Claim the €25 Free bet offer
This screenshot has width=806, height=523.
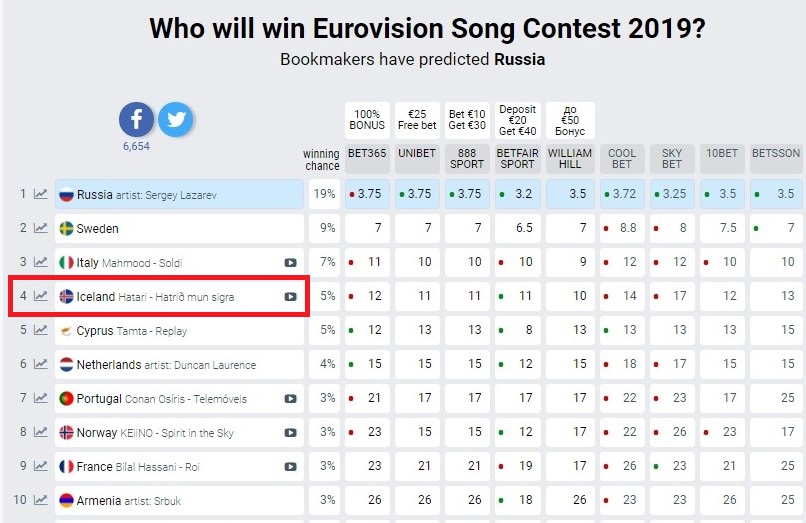(417, 120)
